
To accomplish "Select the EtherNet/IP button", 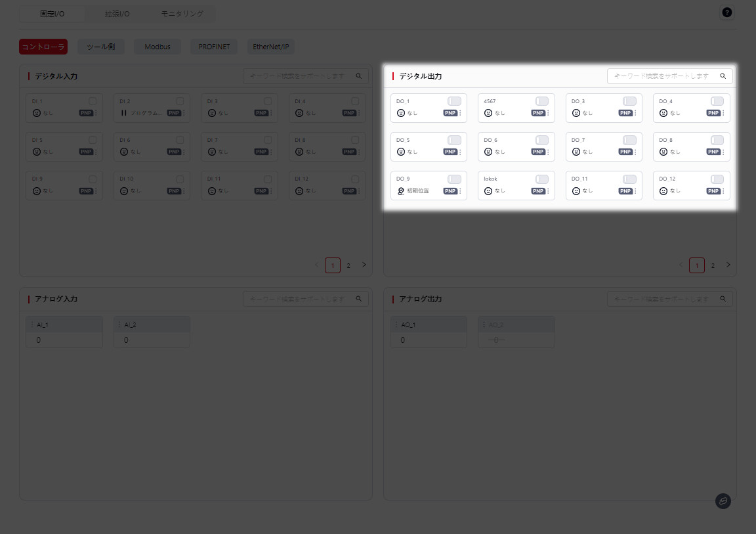I will [271, 47].
